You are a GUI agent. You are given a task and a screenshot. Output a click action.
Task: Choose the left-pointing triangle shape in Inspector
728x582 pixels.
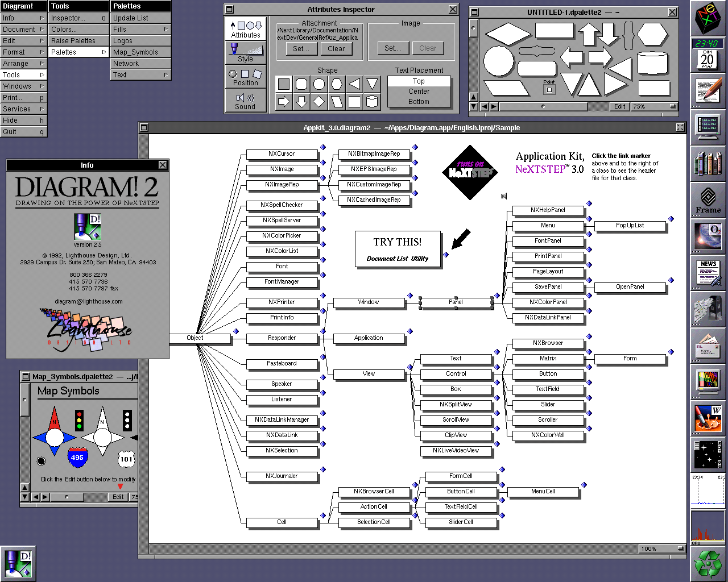coord(354,84)
